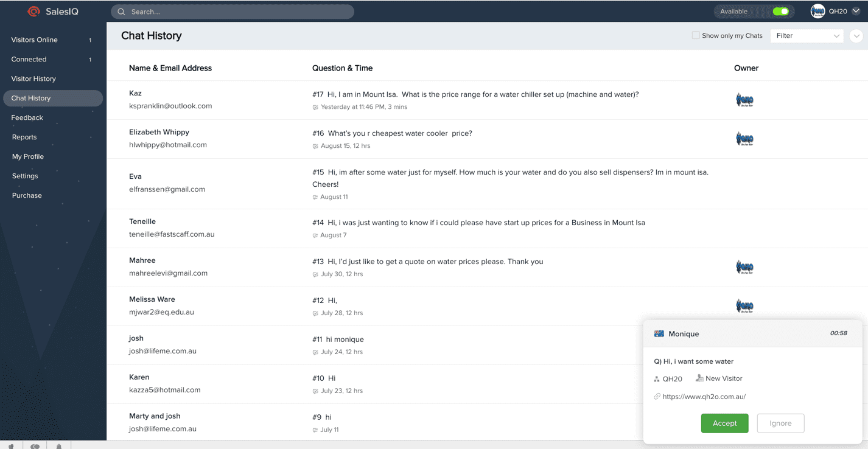Toggle the Available status switch
This screenshot has height=449, width=868.
tap(780, 12)
